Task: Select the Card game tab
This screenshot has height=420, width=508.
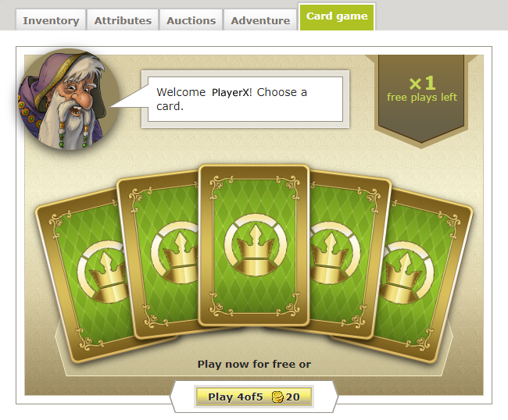Action: tap(337, 16)
